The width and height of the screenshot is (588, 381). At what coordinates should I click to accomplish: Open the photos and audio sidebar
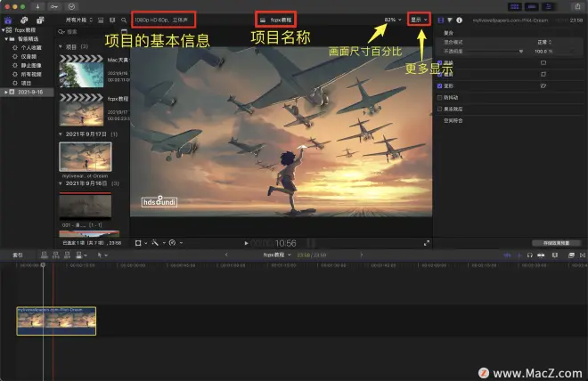tap(24, 20)
